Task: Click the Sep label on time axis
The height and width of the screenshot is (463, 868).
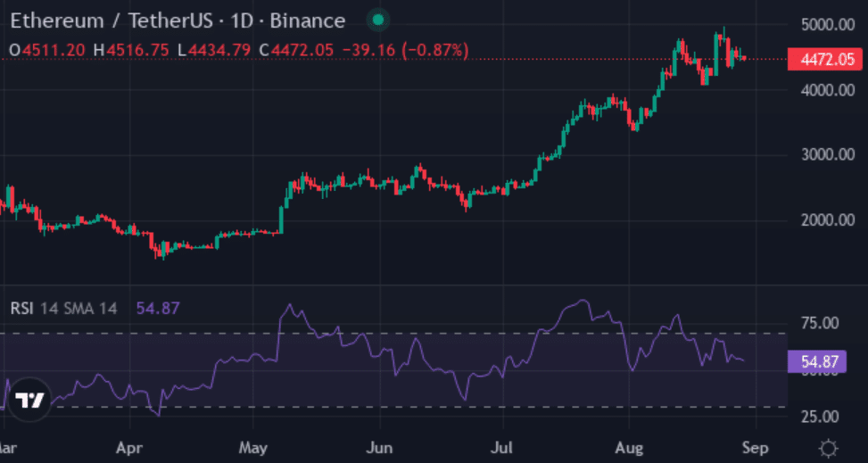Action: coord(756,446)
